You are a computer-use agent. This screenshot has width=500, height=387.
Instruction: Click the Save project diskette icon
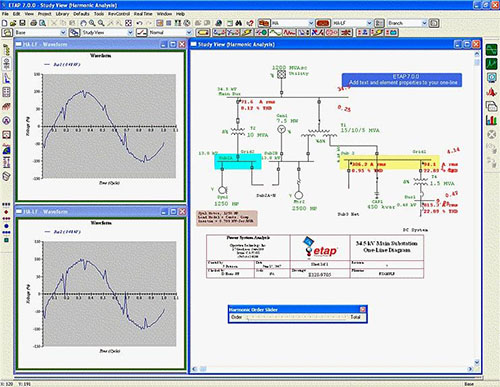click(x=22, y=23)
